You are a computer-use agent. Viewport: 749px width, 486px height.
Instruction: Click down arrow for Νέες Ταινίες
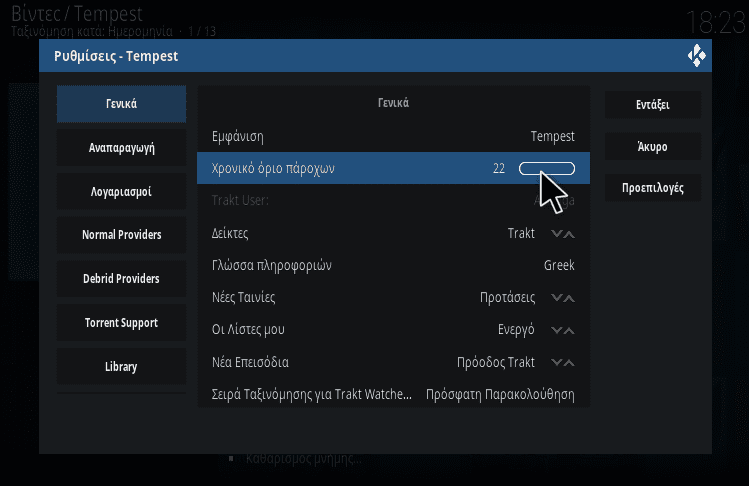click(556, 298)
